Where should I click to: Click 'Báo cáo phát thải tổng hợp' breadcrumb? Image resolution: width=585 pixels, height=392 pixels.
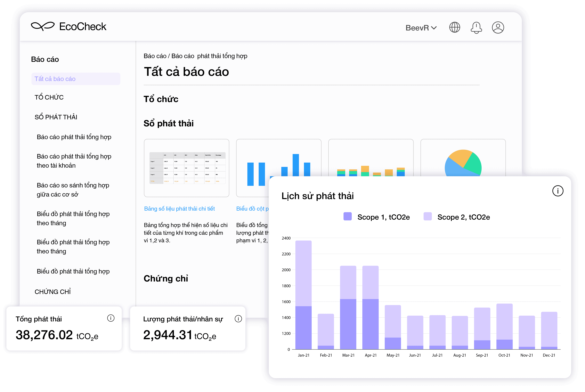click(x=209, y=56)
